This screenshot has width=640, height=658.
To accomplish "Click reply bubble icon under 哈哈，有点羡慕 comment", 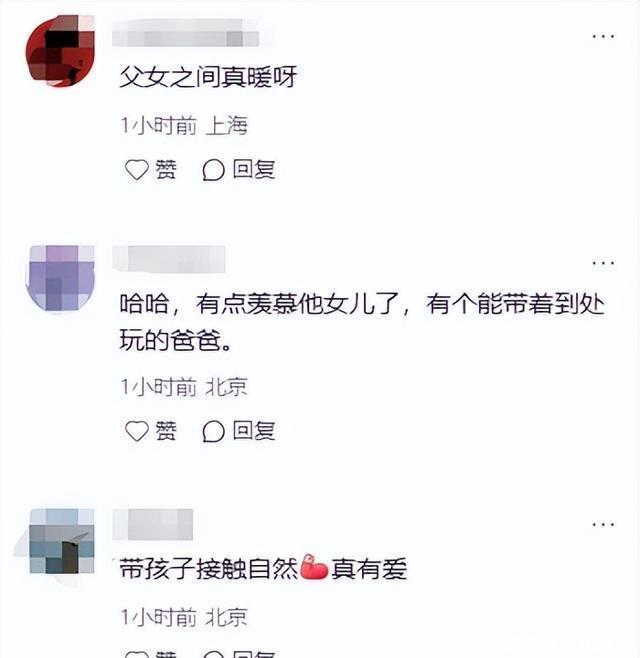I will (x=213, y=431).
